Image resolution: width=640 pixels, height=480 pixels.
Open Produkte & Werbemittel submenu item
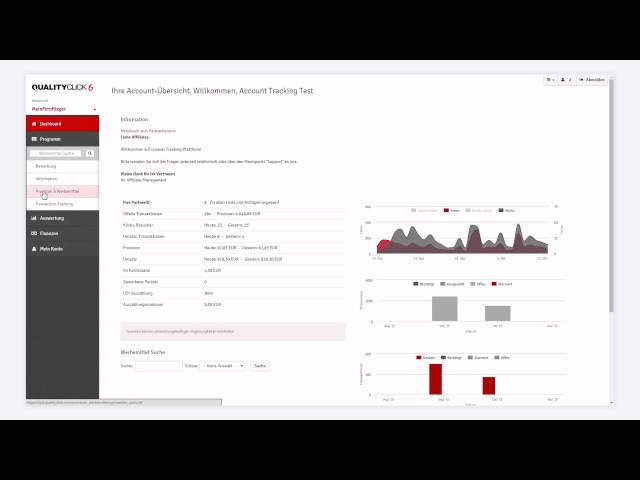pyautogui.click(x=58, y=190)
